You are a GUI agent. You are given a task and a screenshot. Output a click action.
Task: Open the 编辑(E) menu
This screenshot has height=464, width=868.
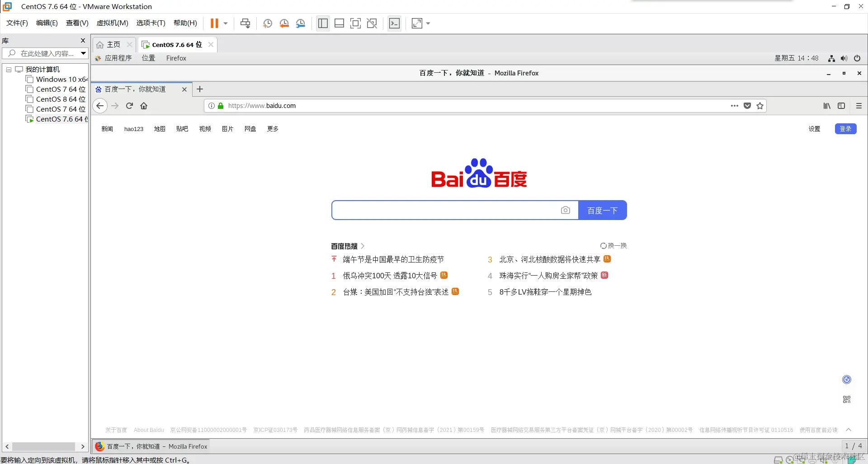coord(47,23)
